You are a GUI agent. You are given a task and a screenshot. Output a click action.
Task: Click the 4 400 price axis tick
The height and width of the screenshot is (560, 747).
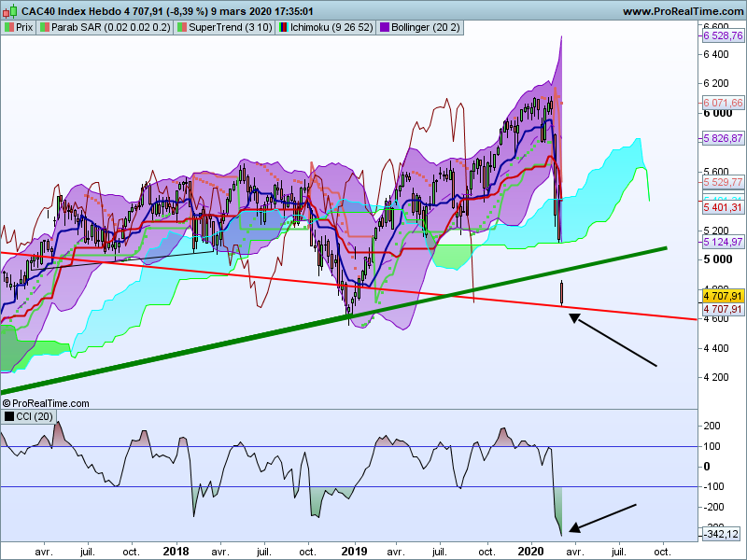coord(716,348)
